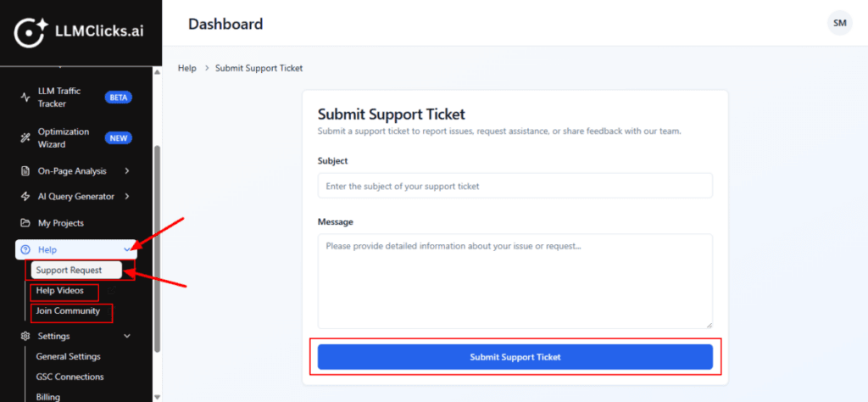Select Join Community in the sidebar
The height and width of the screenshot is (402, 868).
68,311
